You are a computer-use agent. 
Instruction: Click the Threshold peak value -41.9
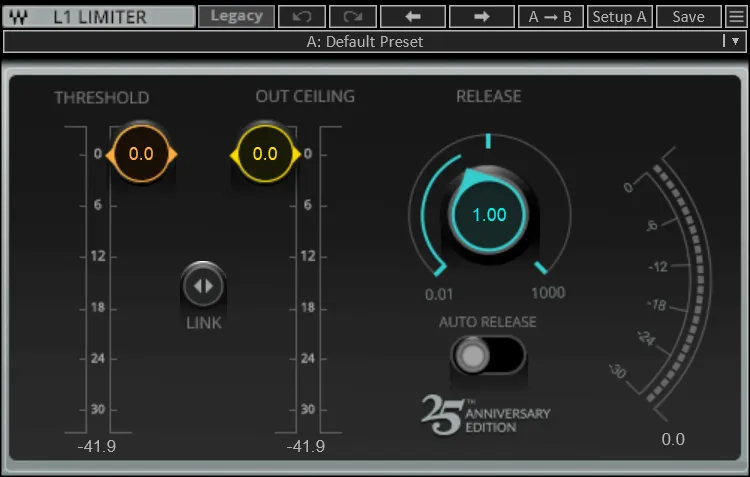(x=97, y=446)
